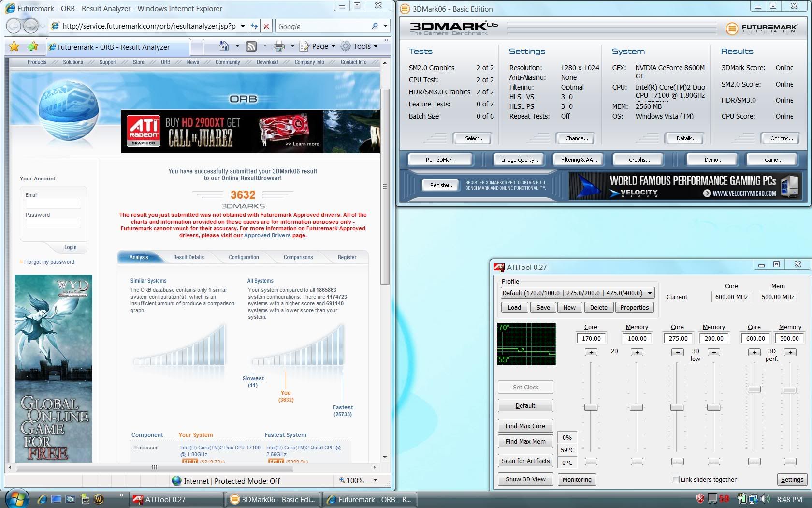Open the search provider dropdown arrow

coord(385,26)
